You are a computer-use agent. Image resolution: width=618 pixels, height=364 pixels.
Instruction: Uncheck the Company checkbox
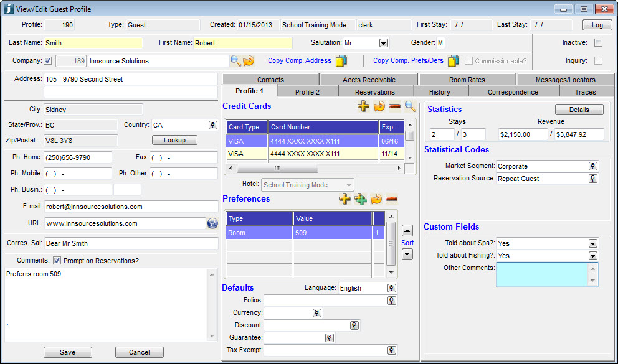point(48,61)
